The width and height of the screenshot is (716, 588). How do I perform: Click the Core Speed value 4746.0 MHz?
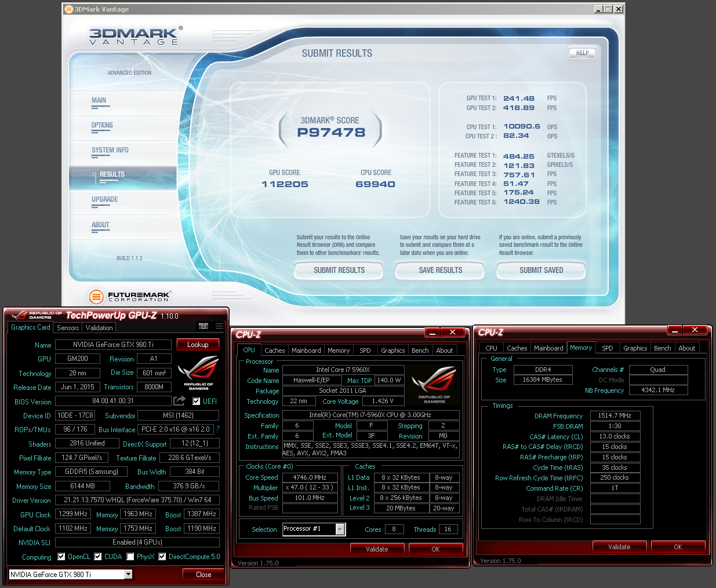(310, 477)
